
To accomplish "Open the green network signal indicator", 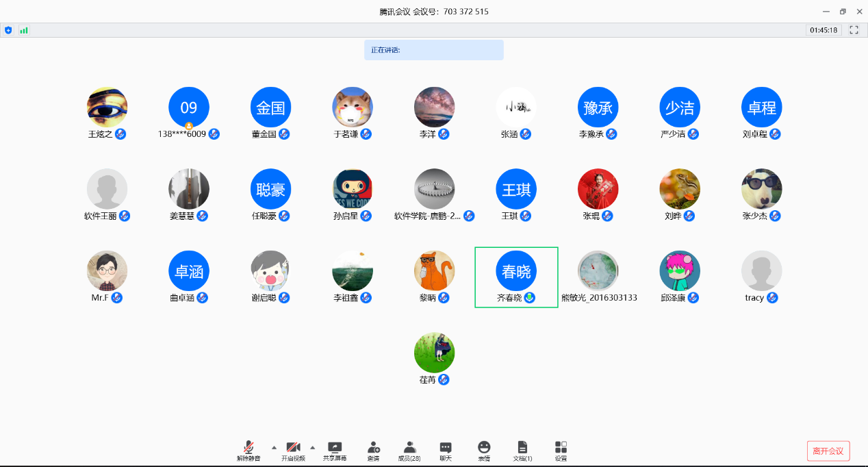I will coord(24,30).
